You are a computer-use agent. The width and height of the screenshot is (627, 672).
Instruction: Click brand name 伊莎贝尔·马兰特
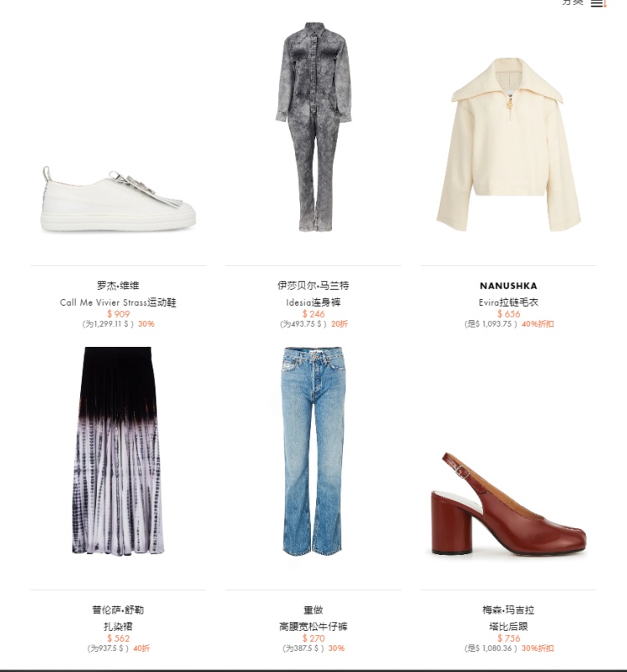pyautogui.click(x=313, y=285)
